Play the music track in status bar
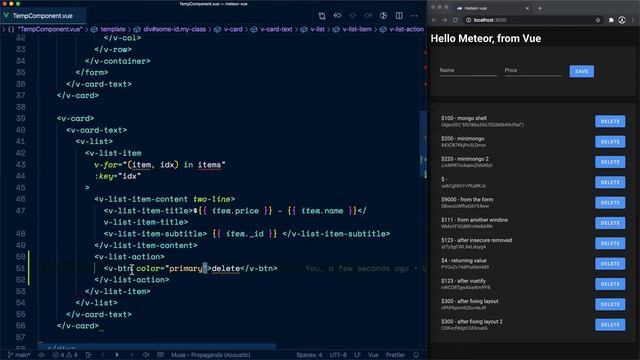Image resolution: width=640 pixels, height=360 pixels. [117, 355]
